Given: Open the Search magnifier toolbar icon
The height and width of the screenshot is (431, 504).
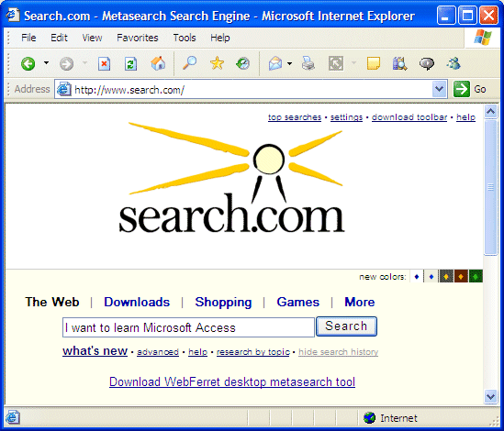Looking at the screenshot, I should [190, 63].
